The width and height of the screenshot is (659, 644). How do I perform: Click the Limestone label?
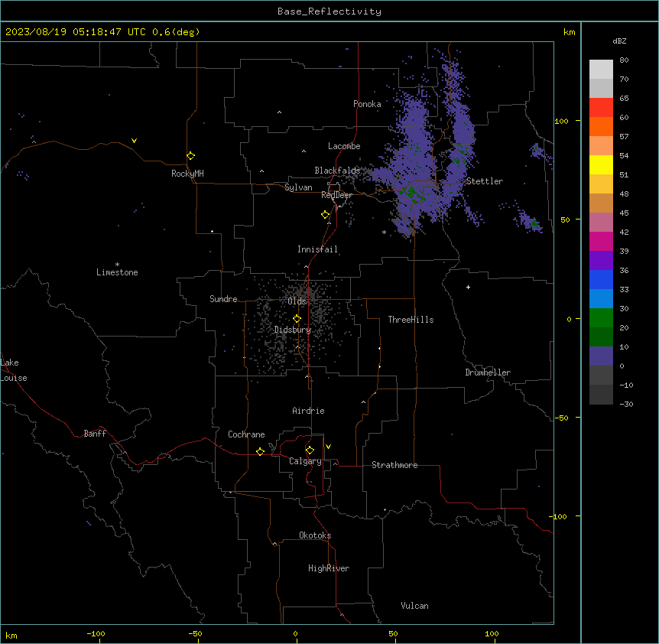coord(117,272)
